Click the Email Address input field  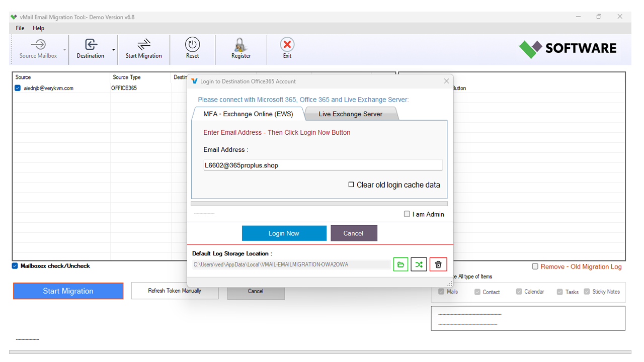[323, 165]
